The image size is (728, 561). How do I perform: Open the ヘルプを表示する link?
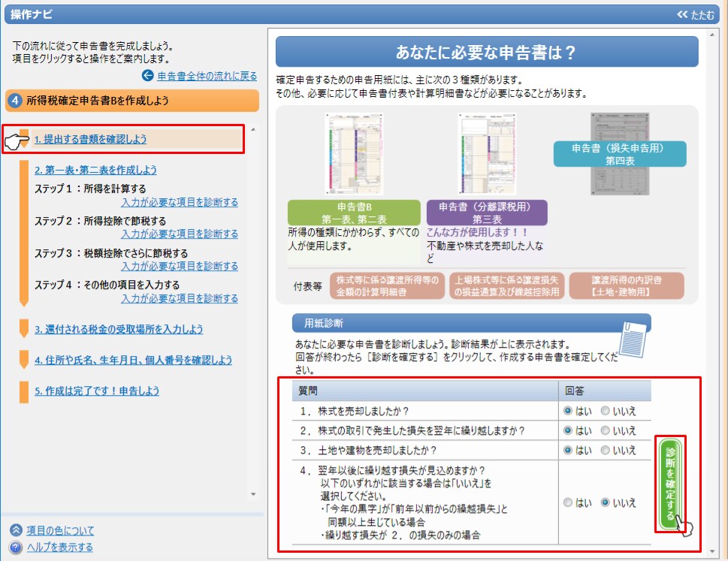pos(59,547)
